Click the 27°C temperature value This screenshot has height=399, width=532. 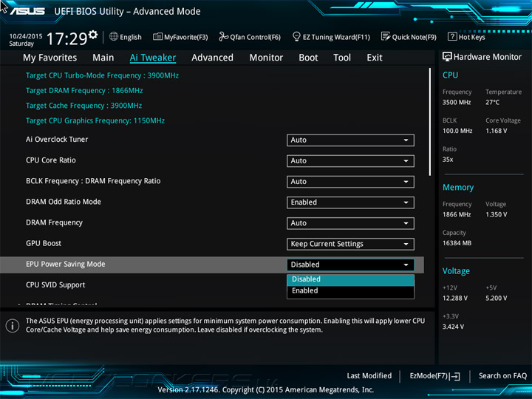pos(492,102)
